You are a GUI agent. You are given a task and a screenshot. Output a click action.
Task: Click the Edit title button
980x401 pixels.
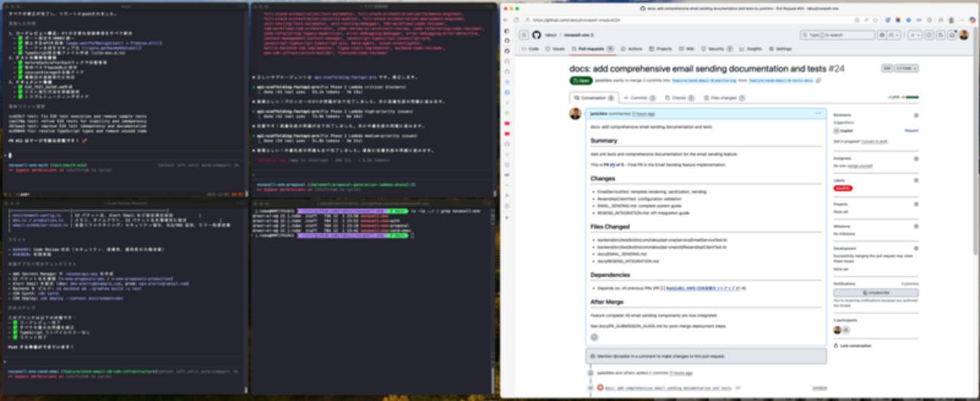tap(886, 68)
